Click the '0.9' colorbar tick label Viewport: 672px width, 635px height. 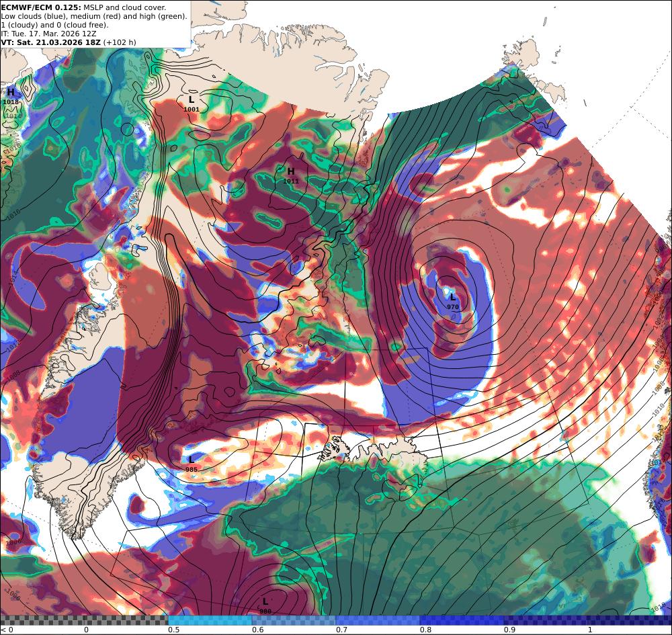click(x=509, y=630)
